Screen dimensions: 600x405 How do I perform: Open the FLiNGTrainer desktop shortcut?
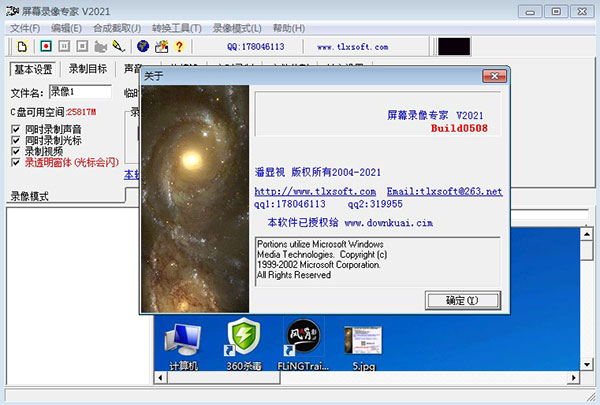tap(303, 345)
